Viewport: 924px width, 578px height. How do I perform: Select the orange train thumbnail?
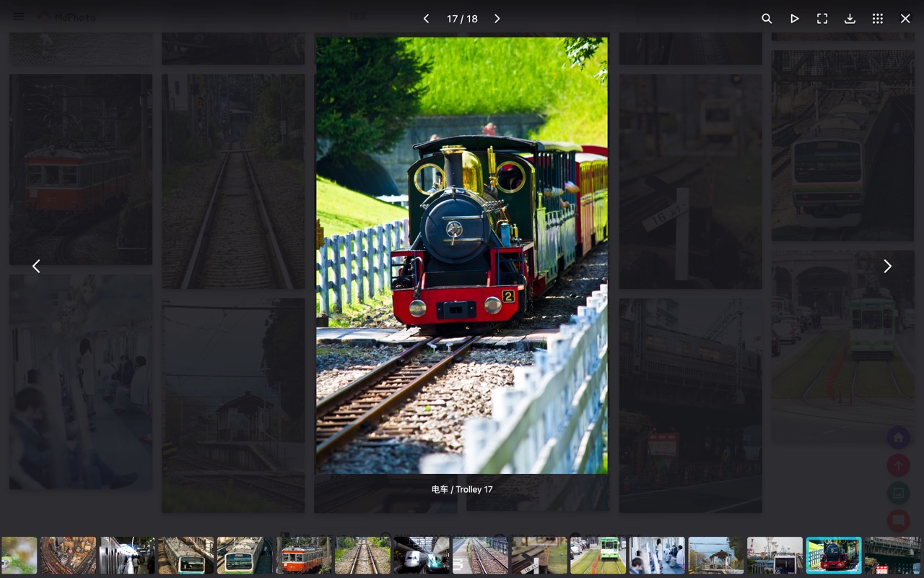[304, 555]
